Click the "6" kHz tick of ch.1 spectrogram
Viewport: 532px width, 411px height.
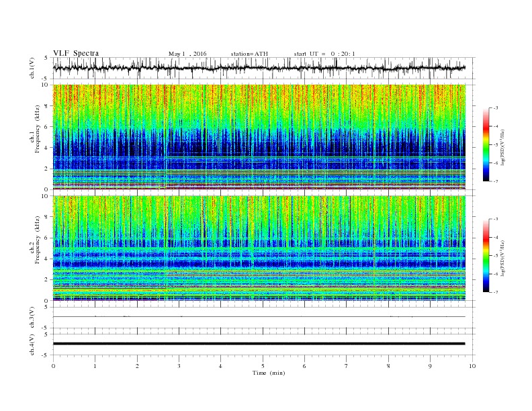pos(47,127)
